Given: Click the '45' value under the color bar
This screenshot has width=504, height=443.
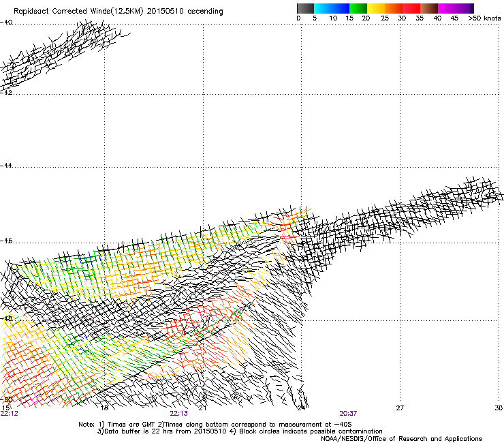Looking at the screenshot, I should 454,18.
